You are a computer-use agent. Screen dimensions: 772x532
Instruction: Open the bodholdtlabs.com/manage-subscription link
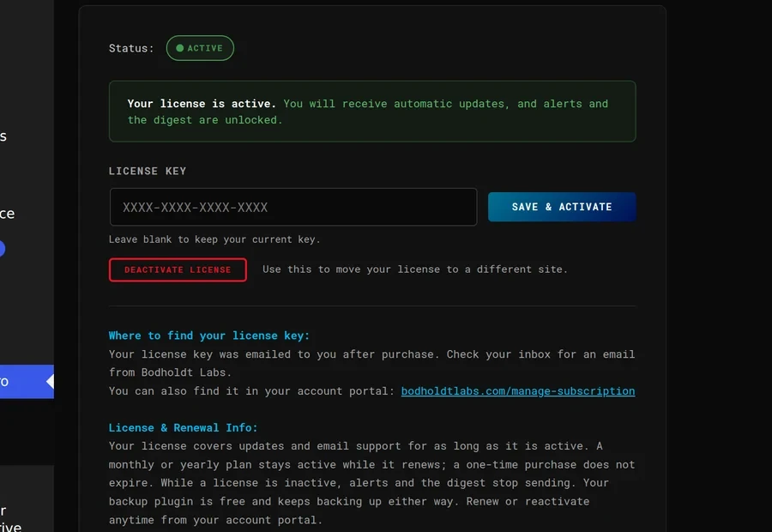coord(518,391)
